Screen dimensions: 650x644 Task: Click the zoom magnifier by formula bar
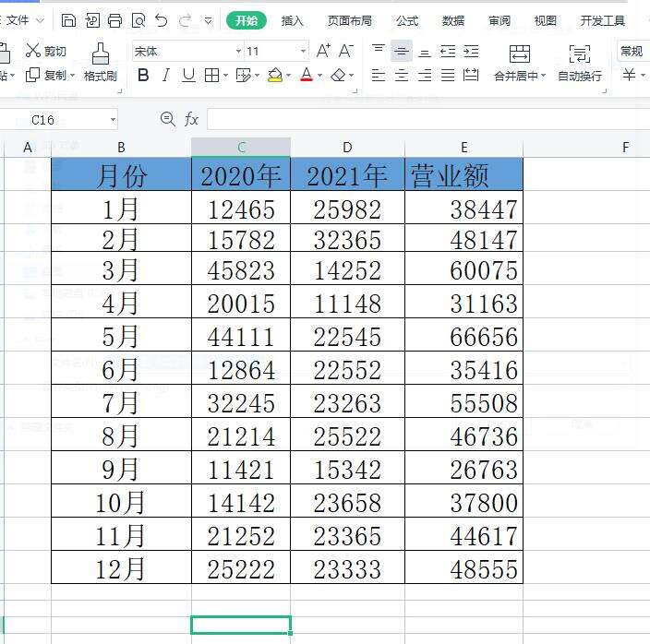click(167, 119)
